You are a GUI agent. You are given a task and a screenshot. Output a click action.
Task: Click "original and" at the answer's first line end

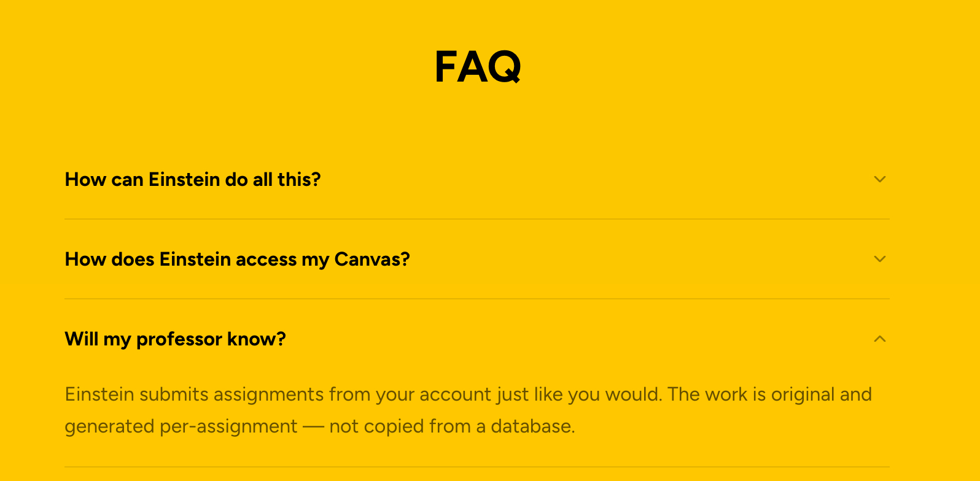click(821, 394)
